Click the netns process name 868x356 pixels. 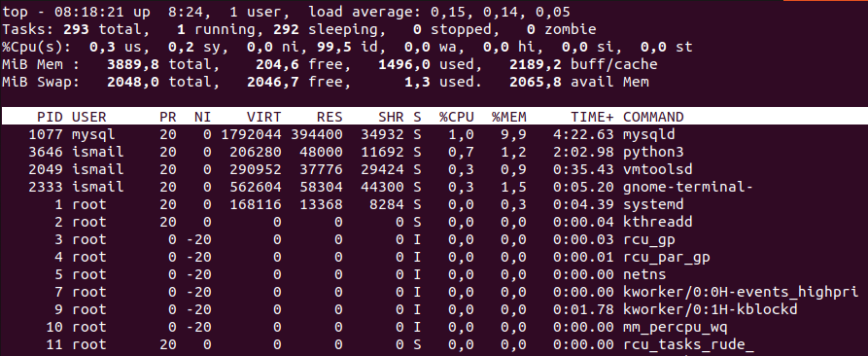point(644,274)
